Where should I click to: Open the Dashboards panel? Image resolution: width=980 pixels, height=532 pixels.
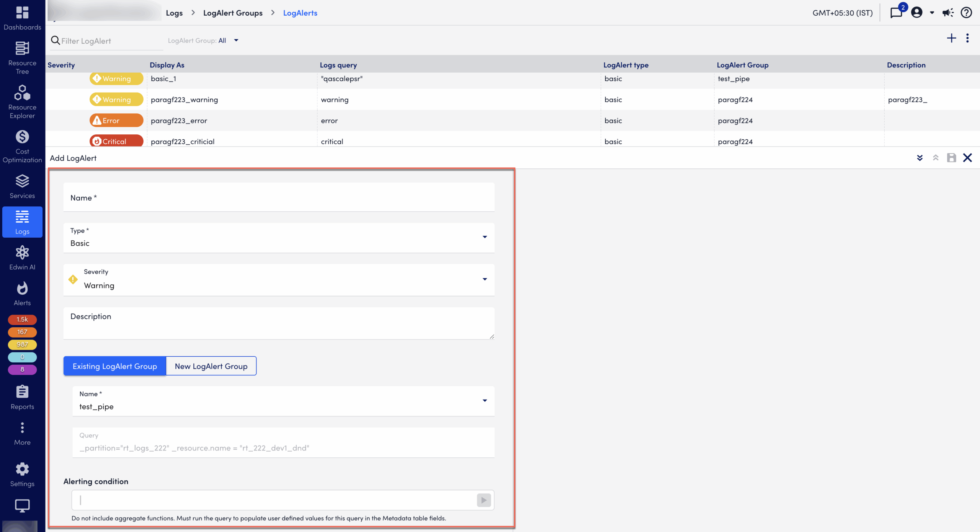point(22,17)
